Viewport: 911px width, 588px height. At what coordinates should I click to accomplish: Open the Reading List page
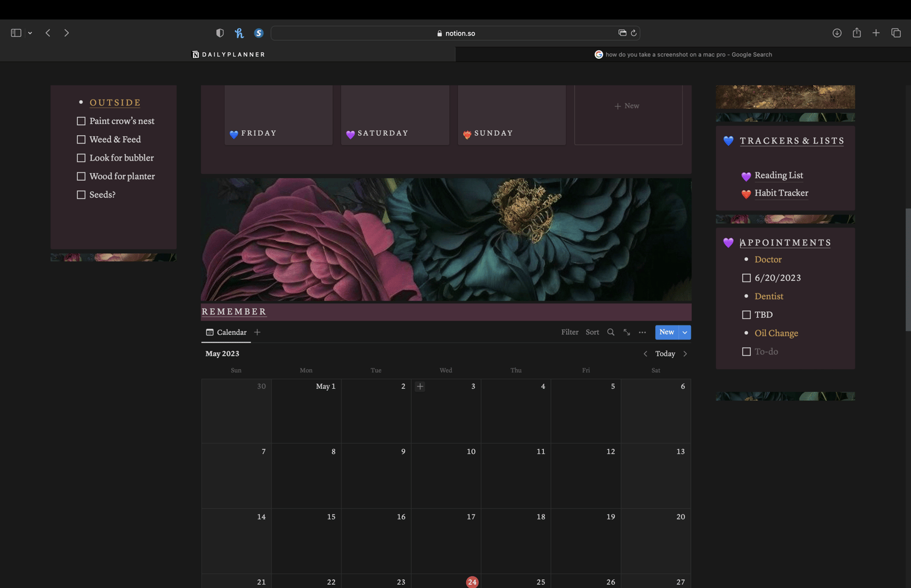click(x=779, y=175)
